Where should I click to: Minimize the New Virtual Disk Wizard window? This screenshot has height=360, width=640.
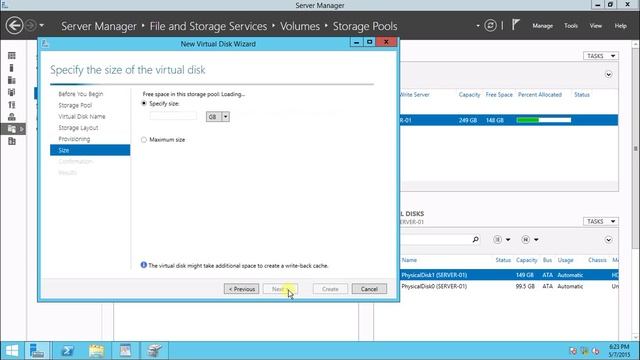pos(356,42)
